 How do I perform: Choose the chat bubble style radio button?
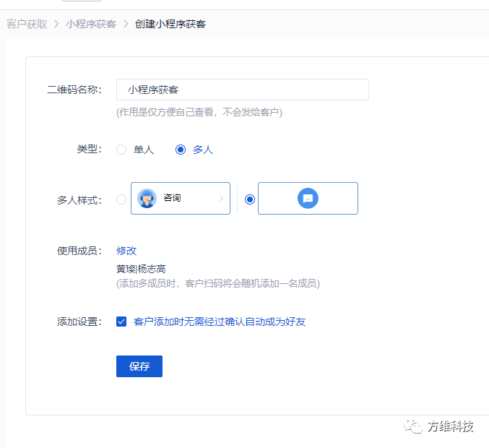point(250,199)
